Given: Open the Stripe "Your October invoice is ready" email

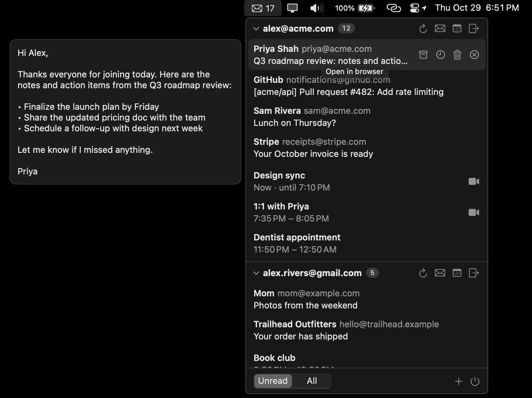Looking at the screenshot, I should tap(367, 148).
